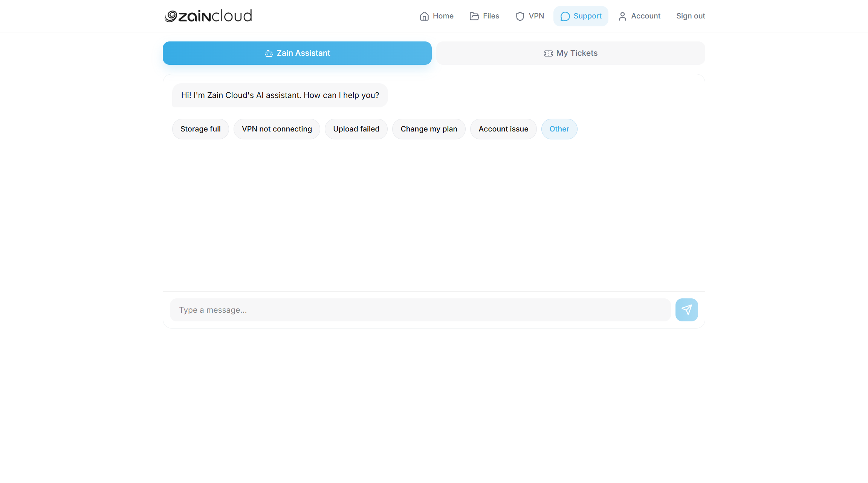868x483 pixels.
Task: Open the Support nav label
Action: [587, 16]
